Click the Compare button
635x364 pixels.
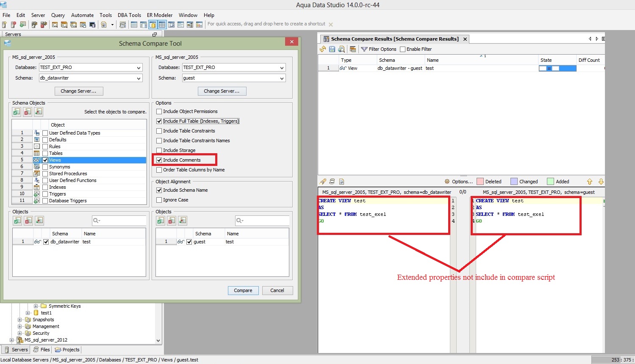[x=243, y=290]
